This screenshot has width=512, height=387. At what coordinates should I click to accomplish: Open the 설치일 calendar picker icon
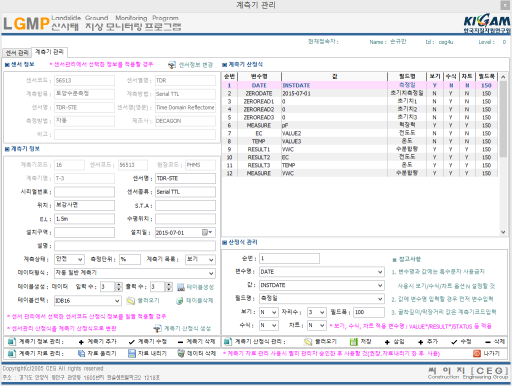(x=207, y=232)
